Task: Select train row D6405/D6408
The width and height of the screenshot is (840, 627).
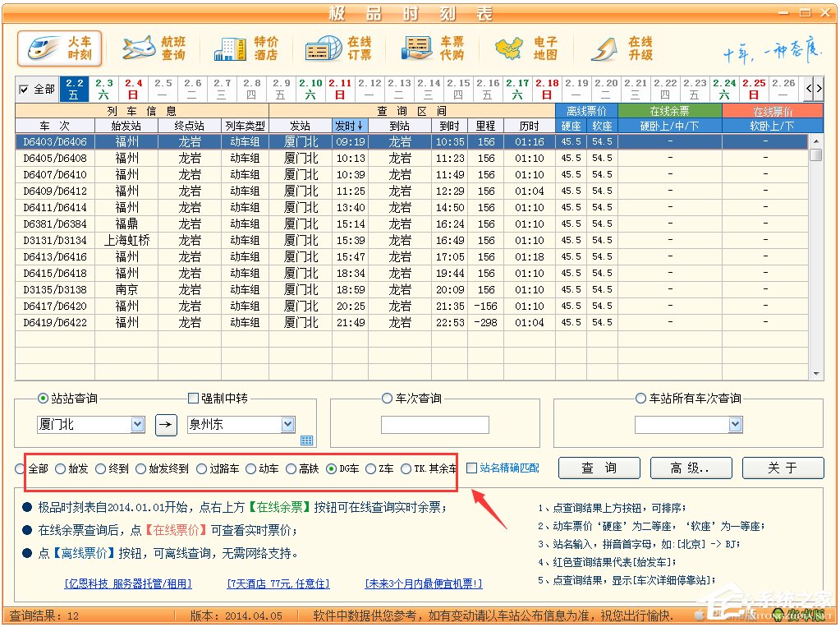Action: [411, 159]
